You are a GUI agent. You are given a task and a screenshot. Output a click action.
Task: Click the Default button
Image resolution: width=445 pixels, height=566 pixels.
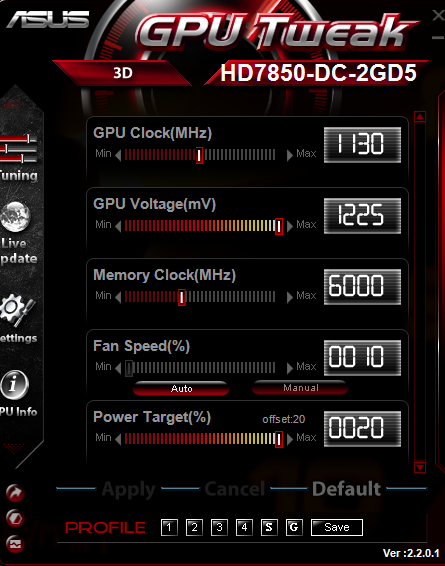[x=346, y=489]
